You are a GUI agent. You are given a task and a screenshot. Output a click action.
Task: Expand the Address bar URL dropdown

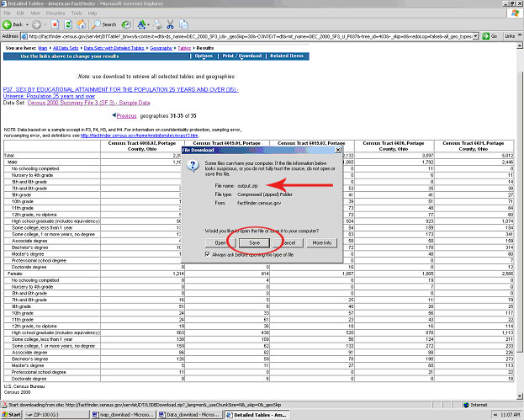tap(475, 36)
